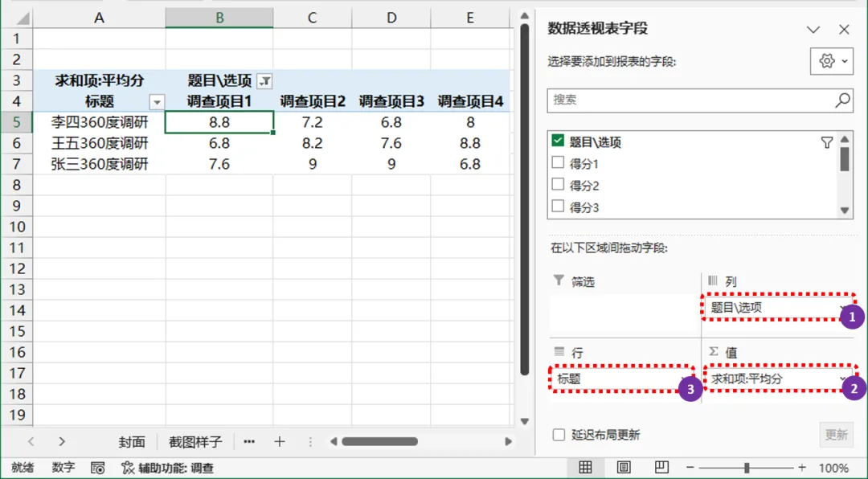
Task: Check the 得分2 field checkbox
Action: [558, 184]
